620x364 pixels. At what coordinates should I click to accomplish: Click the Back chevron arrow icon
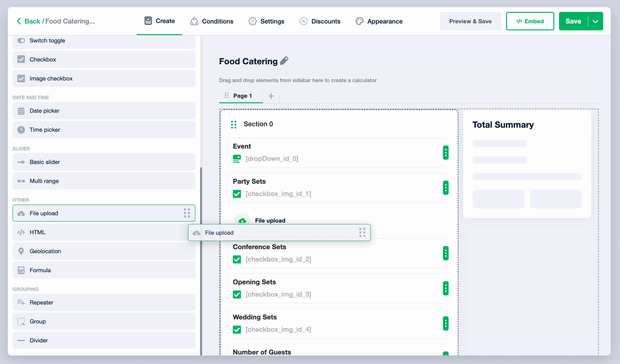[x=19, y=21]
